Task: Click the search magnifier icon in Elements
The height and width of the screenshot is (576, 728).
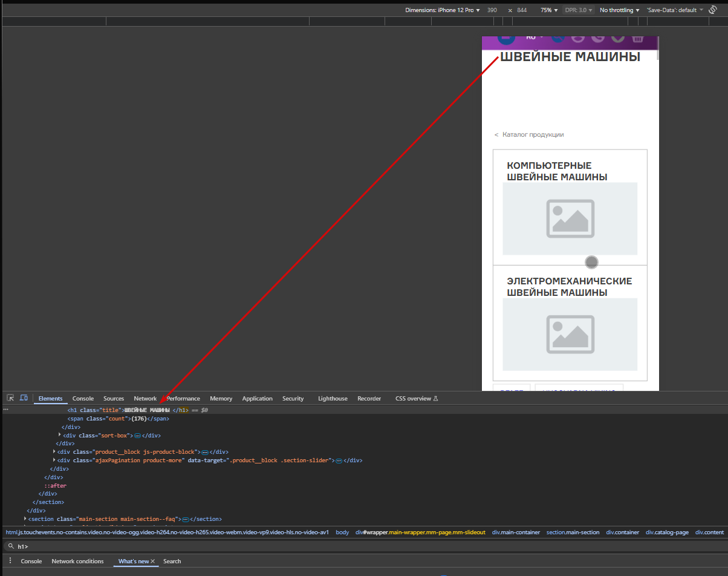Action: pyautogui.click(x=11, y=546)
